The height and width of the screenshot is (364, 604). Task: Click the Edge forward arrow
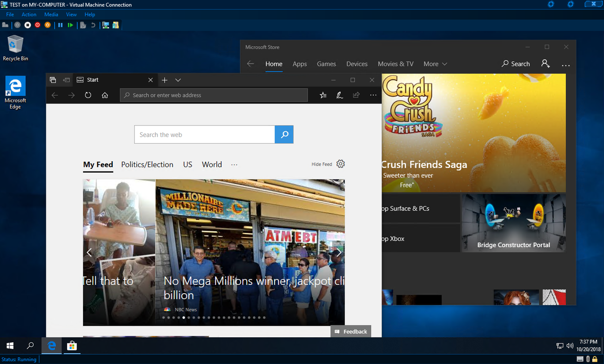tap(71, 95)
